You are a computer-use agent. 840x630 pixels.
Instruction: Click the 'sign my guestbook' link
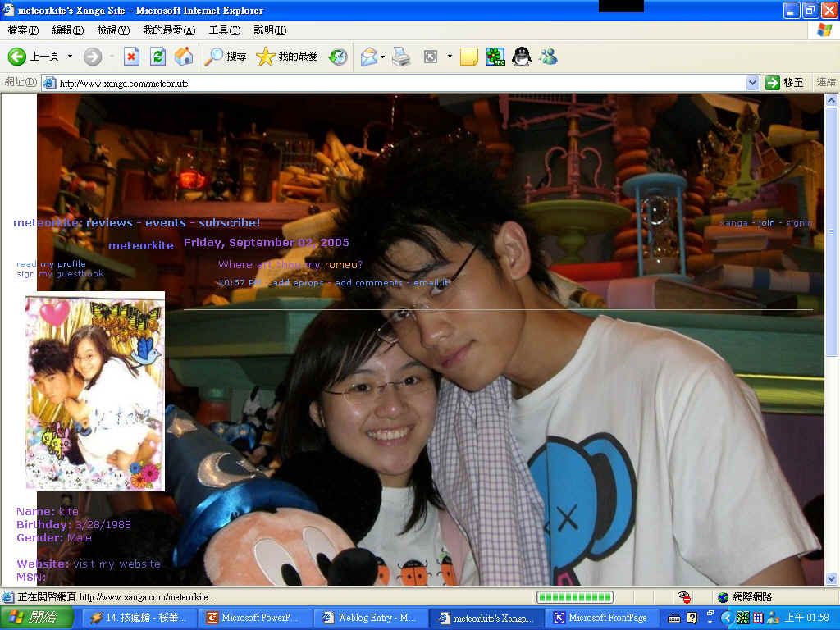(x=60, y=274)
